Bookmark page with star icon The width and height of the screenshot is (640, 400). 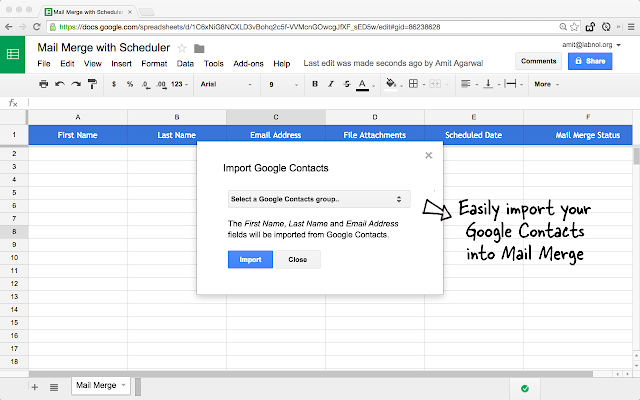[x=574, y=27]
